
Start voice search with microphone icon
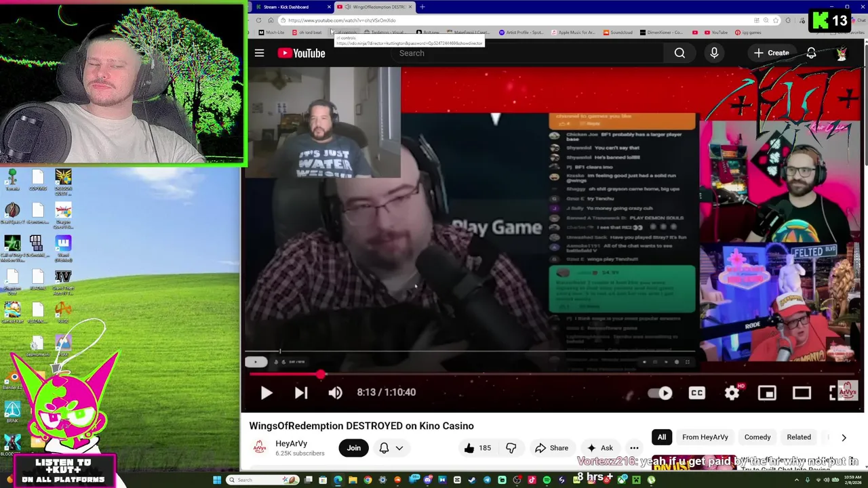click(x=714, y=53)
